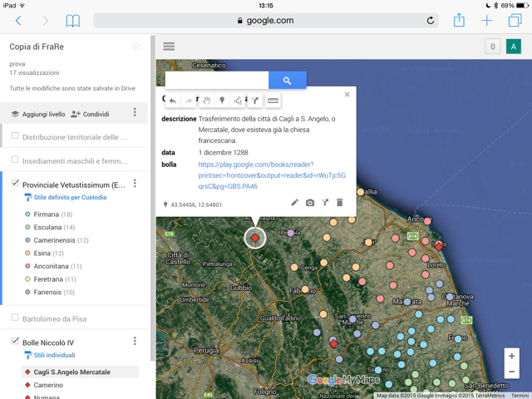Image resolution: width=532 pixels, height=399 pixels.
Task: Add a new Safari tab
Action: (486, 20)
